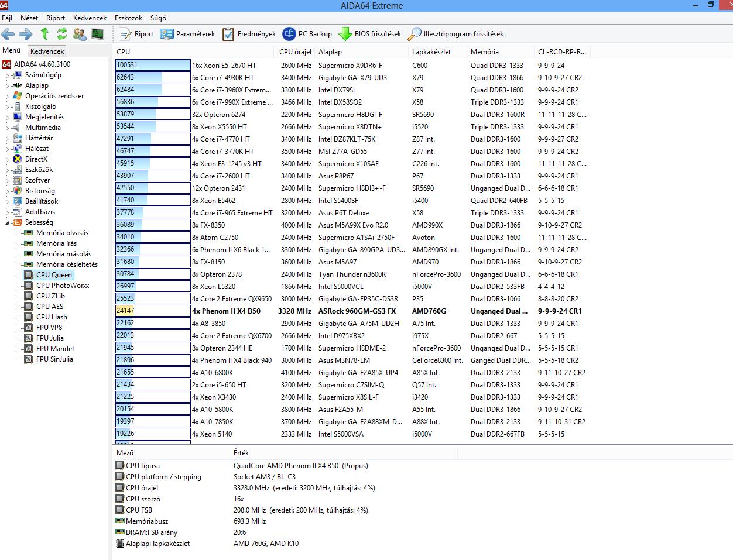Expand the Alaplap tree node

pyautogui.click(x=8, y=86)
